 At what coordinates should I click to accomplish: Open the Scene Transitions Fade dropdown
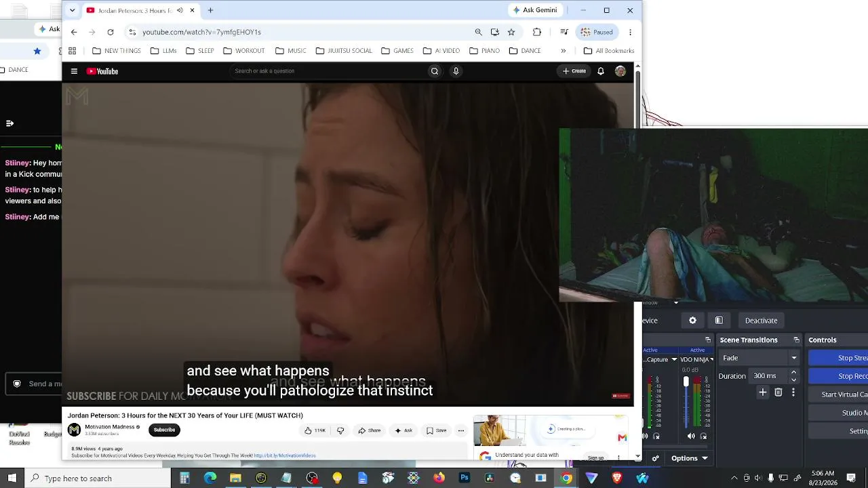[x=759, y=358]
